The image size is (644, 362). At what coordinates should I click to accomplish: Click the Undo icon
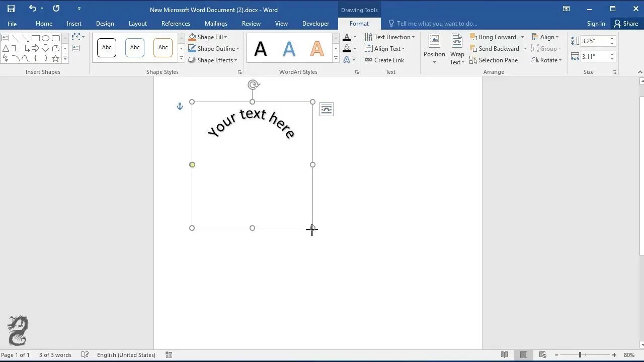pyautogui.click(x=32, y=9)
